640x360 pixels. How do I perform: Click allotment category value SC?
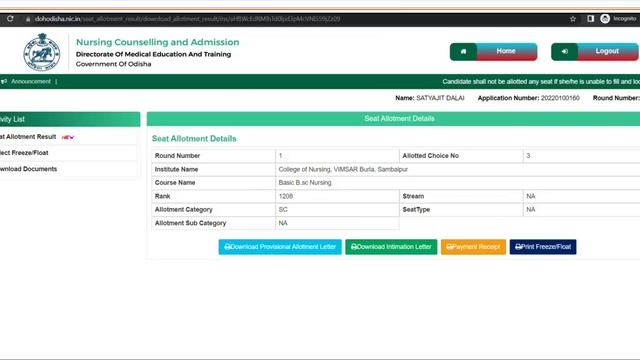283,210
